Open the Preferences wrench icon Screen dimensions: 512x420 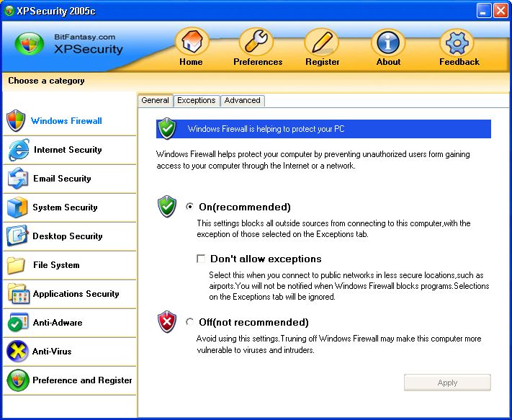point(256,42)
